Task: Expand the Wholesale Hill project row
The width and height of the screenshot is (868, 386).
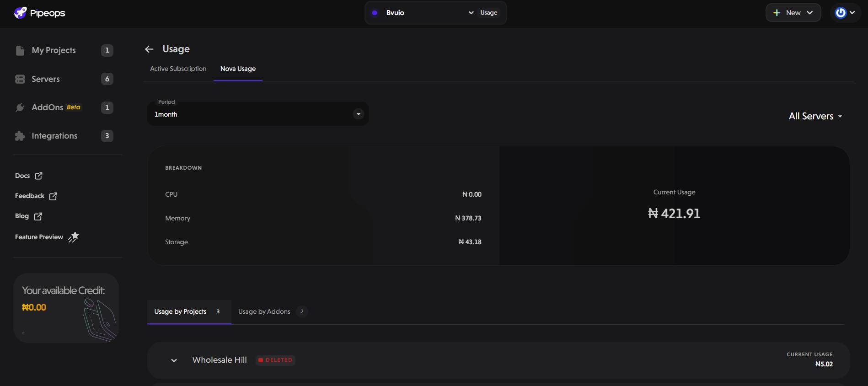Action: point(174,360)
